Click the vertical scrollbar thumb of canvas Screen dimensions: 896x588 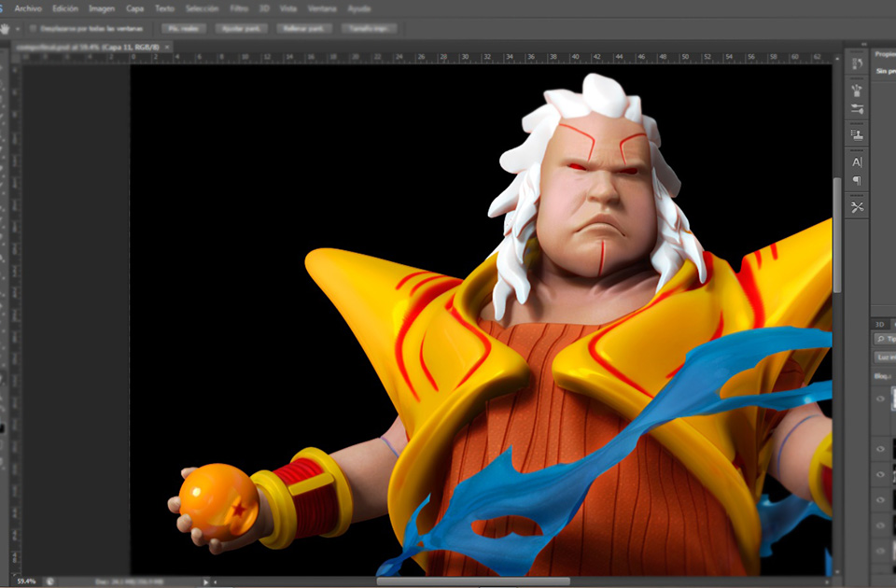[x=837, y=235]
